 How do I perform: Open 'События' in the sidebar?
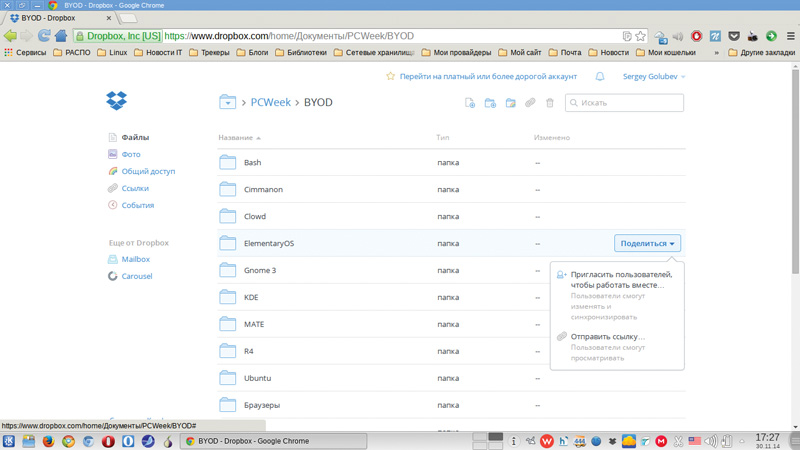(x=131, y=205)
